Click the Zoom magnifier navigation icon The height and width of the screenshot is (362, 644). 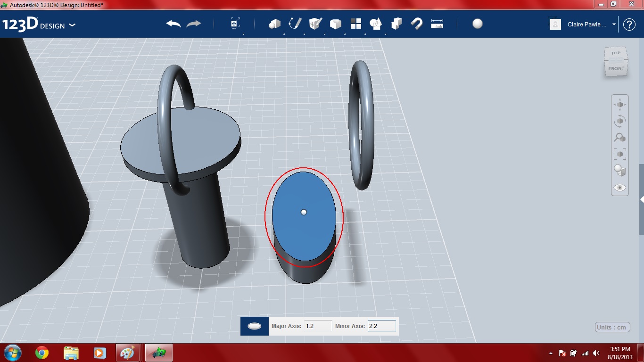click(620, 138)
